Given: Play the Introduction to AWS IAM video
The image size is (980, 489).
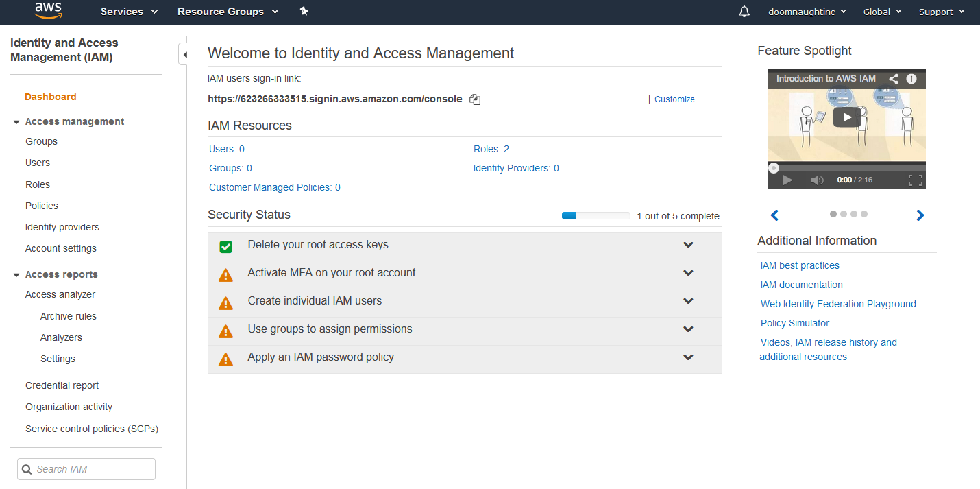Looking at the screenshot, I should coord(847,117).
